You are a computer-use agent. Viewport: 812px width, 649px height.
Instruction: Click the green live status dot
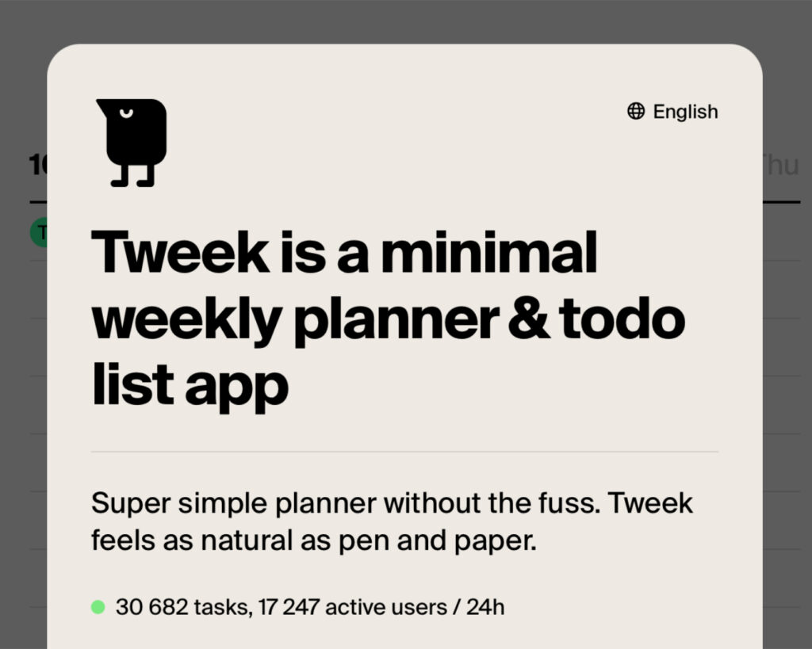98,608
